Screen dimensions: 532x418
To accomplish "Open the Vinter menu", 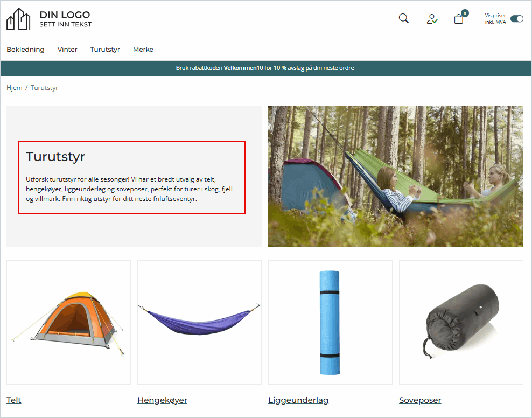I will point(67,50).
